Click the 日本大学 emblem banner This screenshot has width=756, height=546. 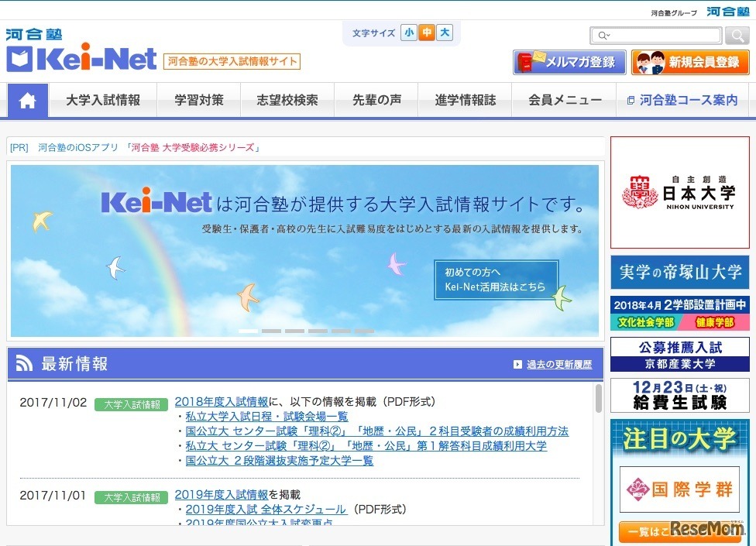(679, 190)
